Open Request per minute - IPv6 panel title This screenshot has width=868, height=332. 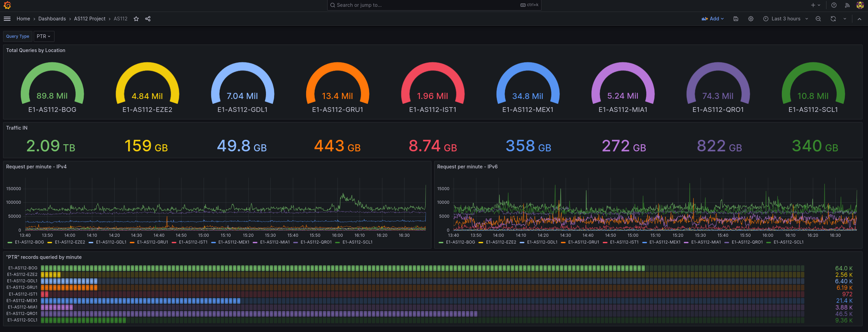coord(467,167)
